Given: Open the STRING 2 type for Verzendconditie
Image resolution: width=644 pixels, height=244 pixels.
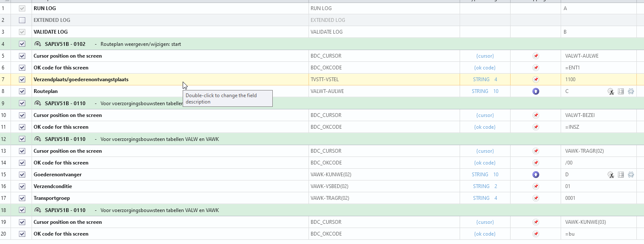Looking at the screenshot, I should (485, 186).
